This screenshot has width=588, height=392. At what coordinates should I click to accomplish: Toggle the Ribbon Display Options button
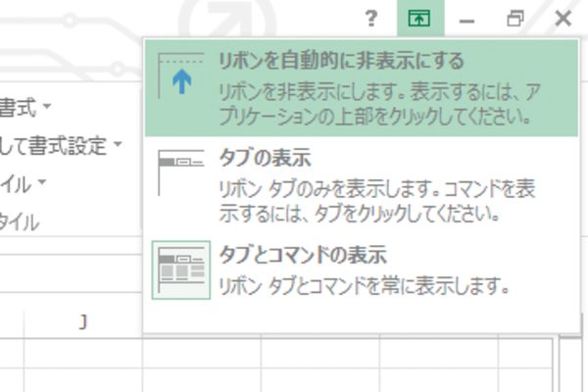420,19
